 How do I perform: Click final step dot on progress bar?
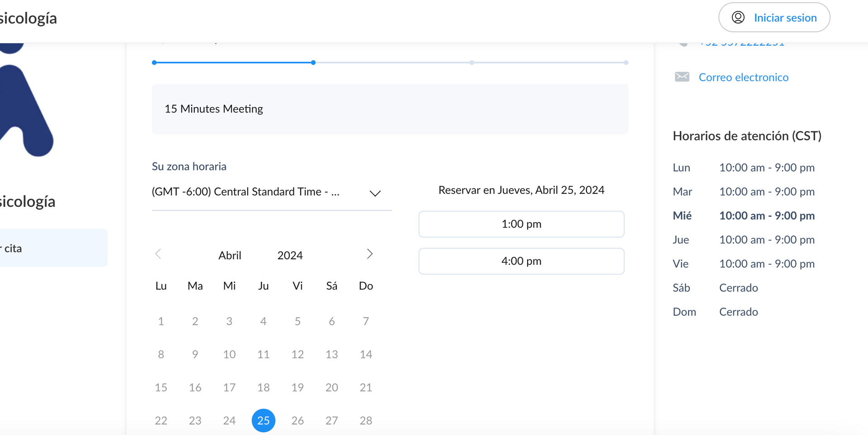pyautogui.click(x=626, y=63)
